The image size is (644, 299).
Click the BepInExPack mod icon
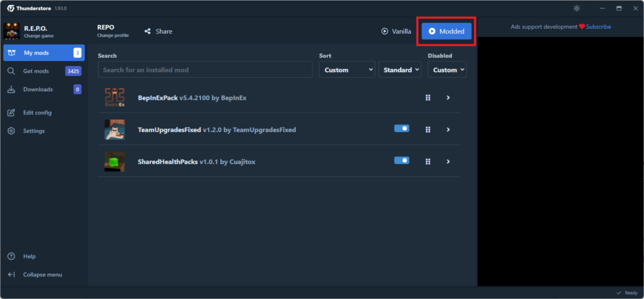point(114,97)
